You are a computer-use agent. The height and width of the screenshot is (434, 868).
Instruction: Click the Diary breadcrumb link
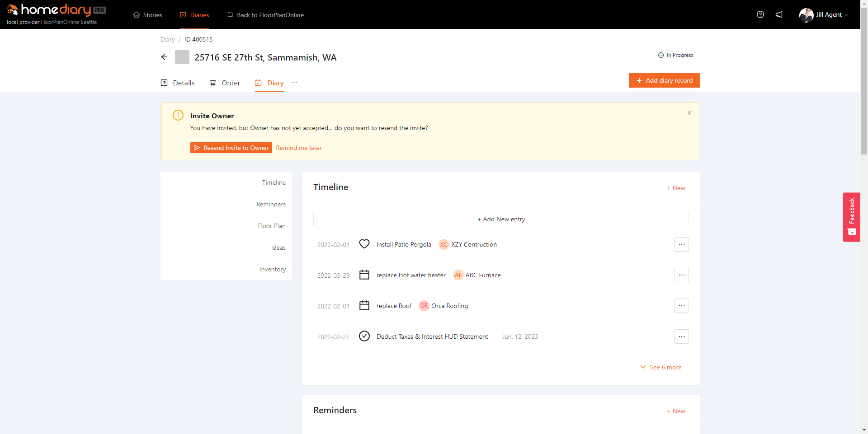(x=167, y=39)
